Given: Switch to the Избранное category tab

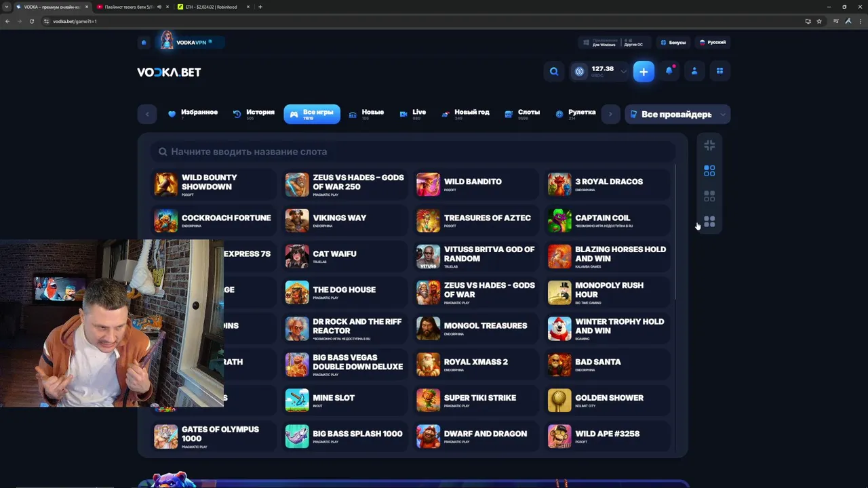Looking at the screenshot, I should point(193,114).
